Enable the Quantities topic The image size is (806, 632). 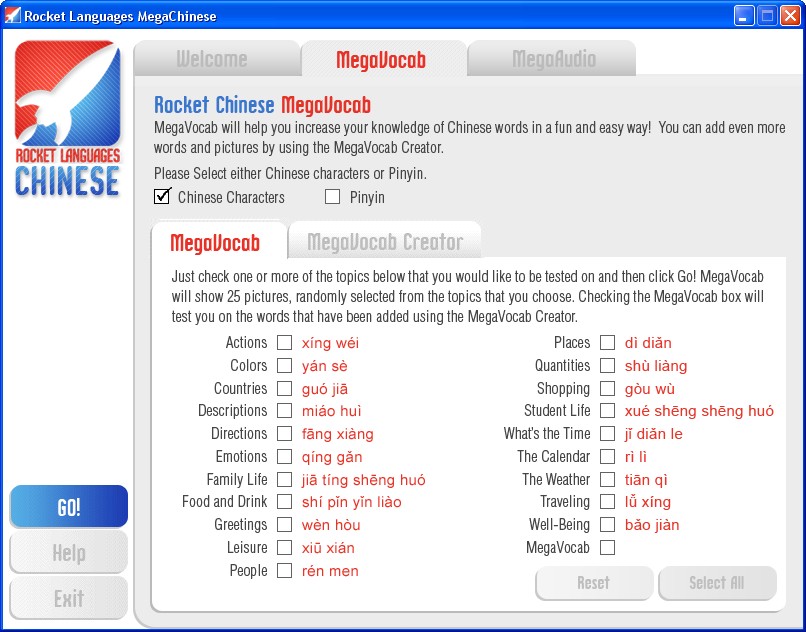point(608,366)
